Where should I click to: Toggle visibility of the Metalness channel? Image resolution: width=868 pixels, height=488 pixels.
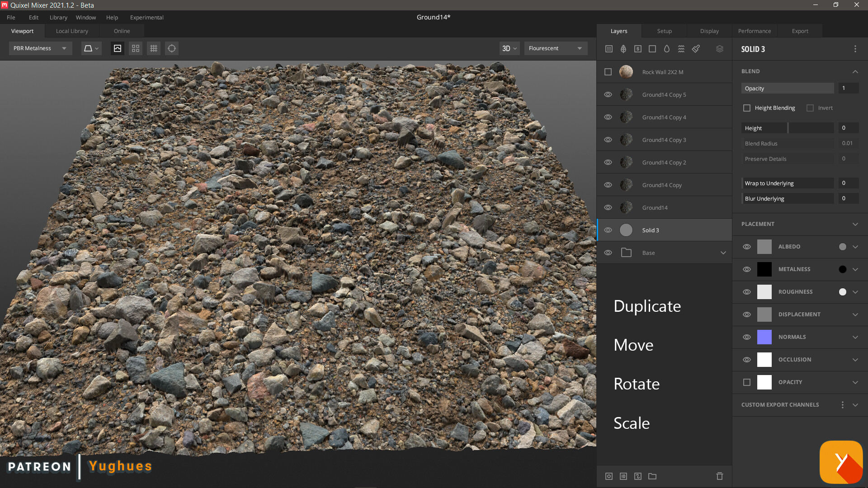(747, 269)
